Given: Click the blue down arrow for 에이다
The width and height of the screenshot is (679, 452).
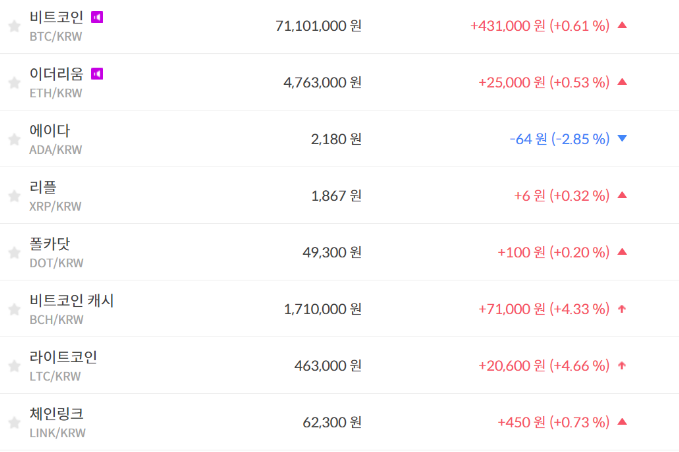Looking at the screenshot, I should point(622,139).
